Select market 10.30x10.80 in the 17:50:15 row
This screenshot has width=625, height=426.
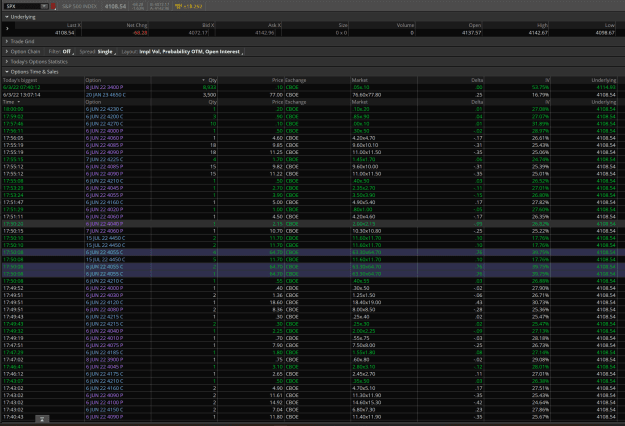[367, 231]
